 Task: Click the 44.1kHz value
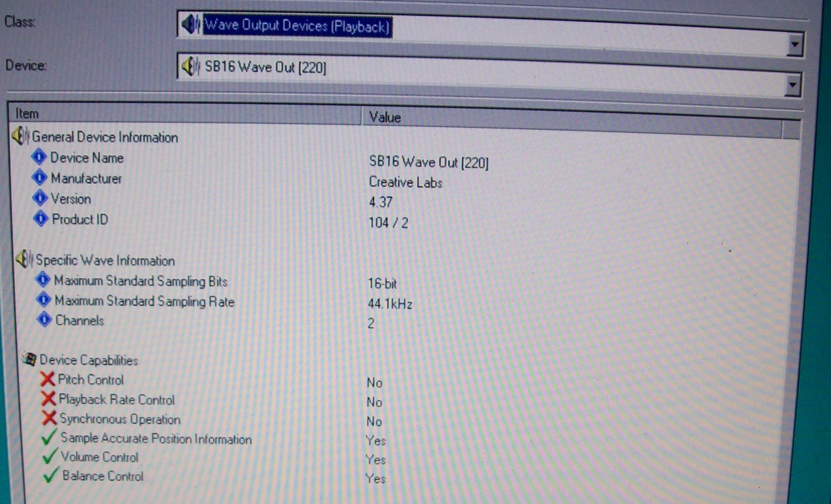tap(390, 304)
